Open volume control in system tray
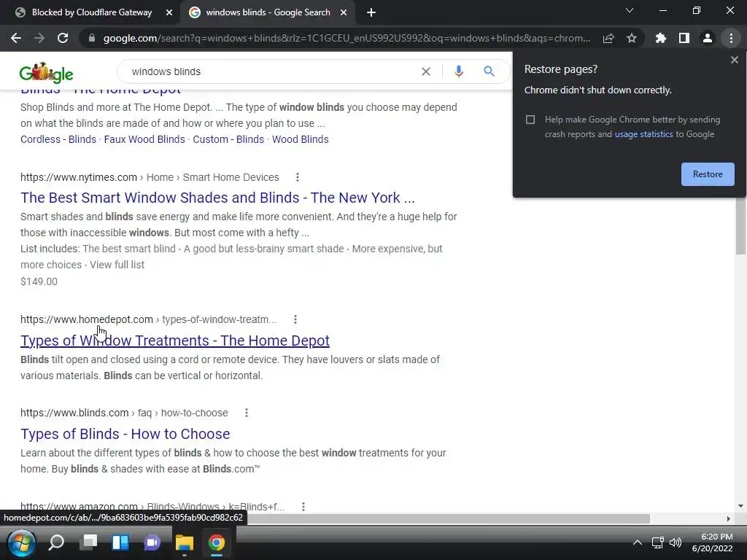Viewport: 747px width, 560px height. pos(675,542)
